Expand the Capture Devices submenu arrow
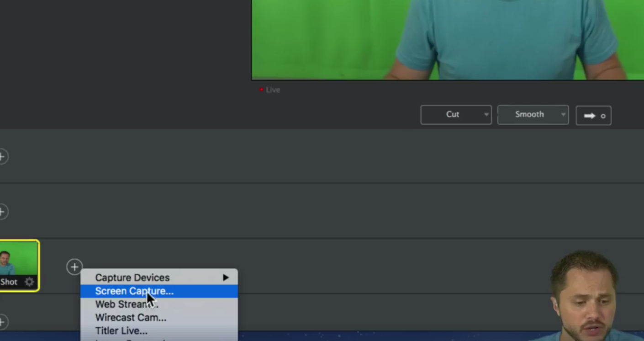Image resolution: width=644 pixels, height=341 pixels. tap(226, 277)
